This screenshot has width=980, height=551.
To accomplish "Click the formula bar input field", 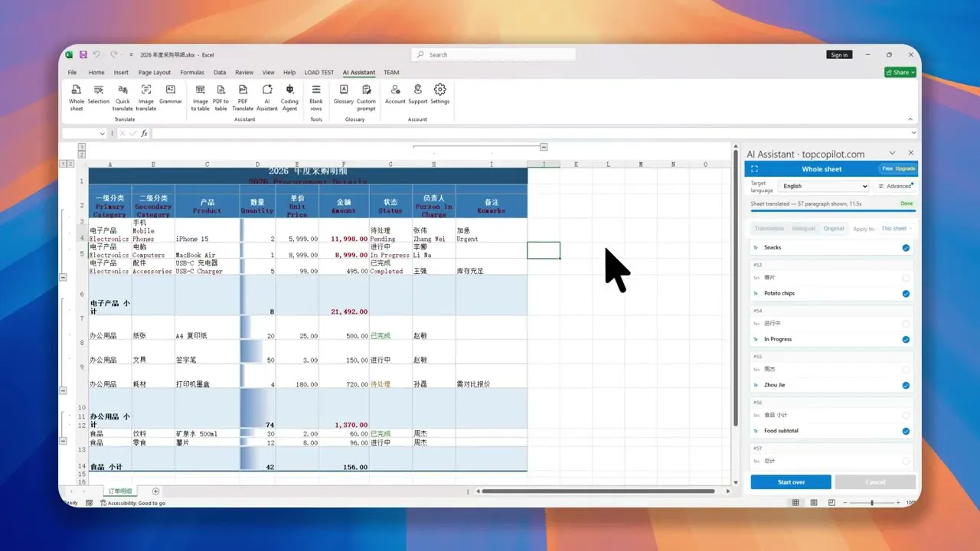I will coord(533,134).
